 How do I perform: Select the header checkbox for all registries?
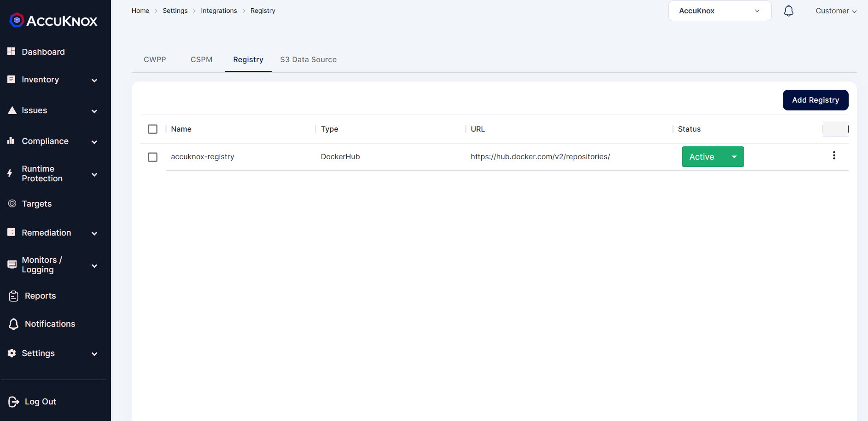click(153, 129)
